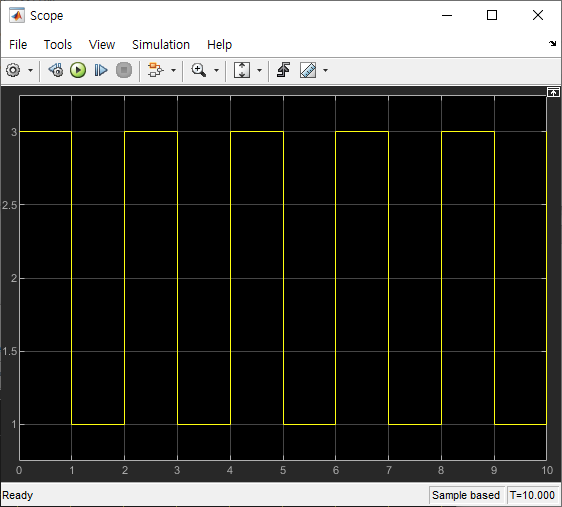
Task: Expand the configuration properties dropdown arrow
Action: click(30, 70)
